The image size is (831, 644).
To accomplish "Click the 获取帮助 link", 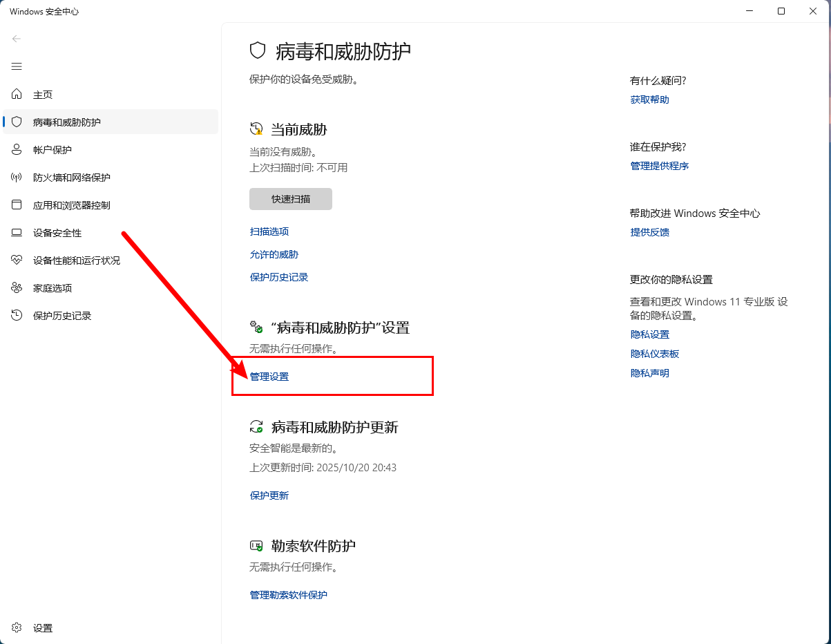I will click(x=649, y=100).
